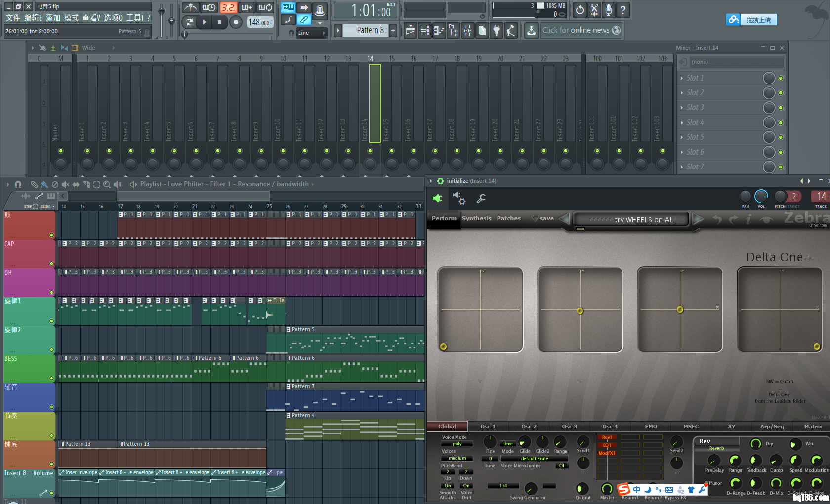Open the mixer icon in toolbar
Image resolution: width=830 pixels, height=504 pixels.
click(468, 31)
